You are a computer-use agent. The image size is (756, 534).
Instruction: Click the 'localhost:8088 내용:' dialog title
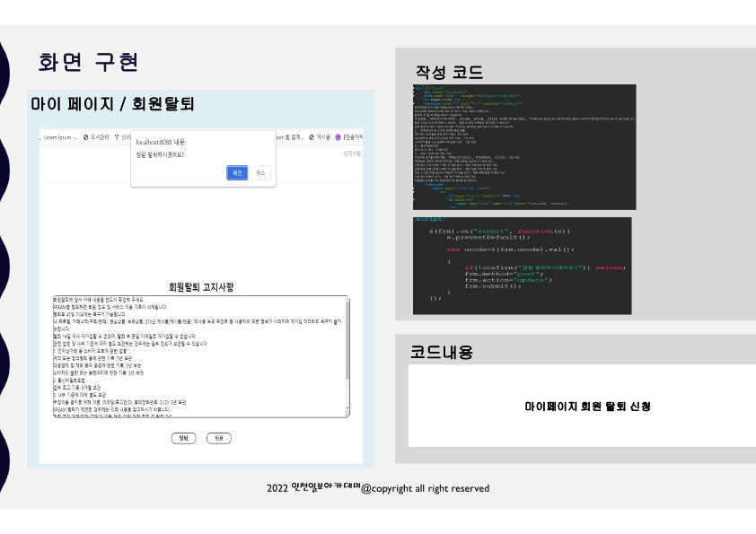(161, 142)
